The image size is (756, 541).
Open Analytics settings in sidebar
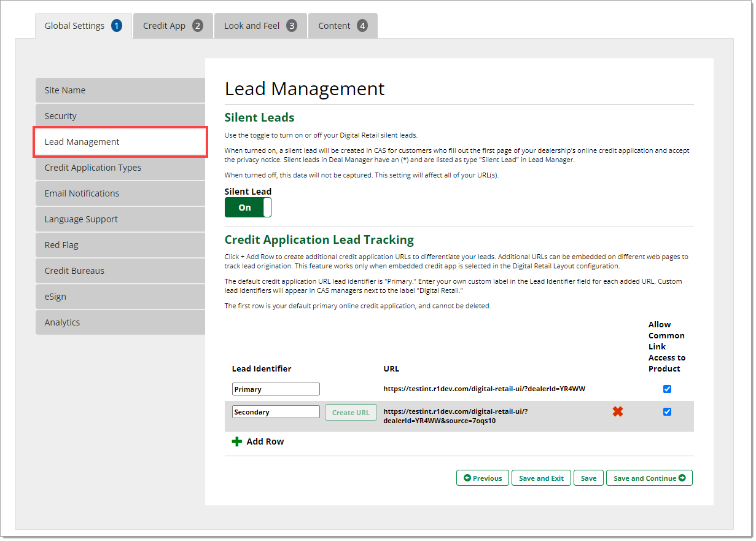coord(120,322)
